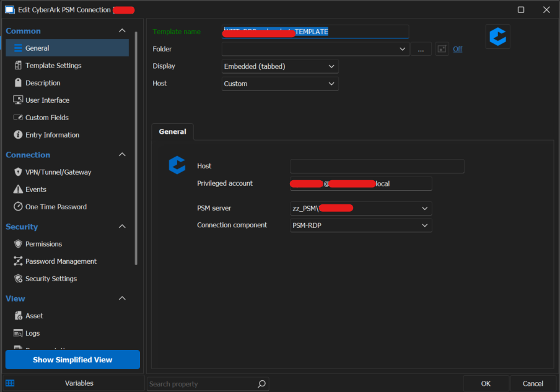Click the folder browse ellipsis button

tap(421, 49)
